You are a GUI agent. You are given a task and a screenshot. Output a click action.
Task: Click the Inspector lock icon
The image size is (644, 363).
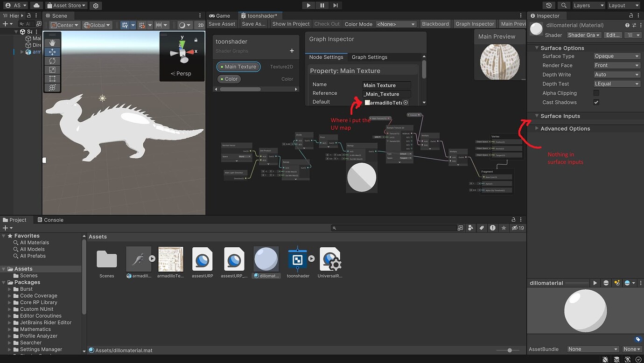pyautogui.click(x=630, y=15)
